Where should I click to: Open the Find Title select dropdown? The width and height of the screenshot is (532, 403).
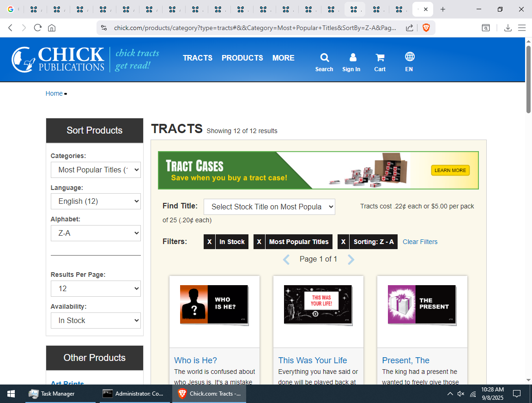269,207
